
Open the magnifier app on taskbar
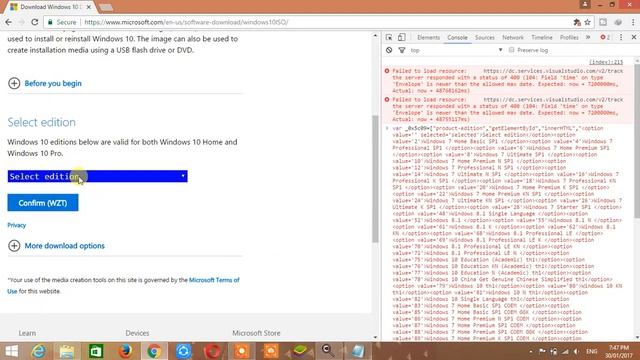point(328,351)
